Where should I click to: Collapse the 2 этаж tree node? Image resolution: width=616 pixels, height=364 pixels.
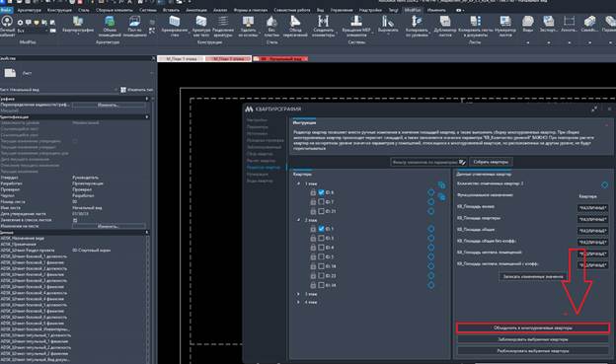298,220
